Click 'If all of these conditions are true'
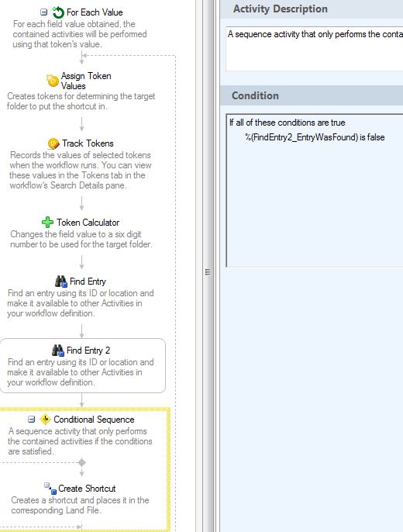The width and height of the screenshot is (403, 532). click(287, 123)
